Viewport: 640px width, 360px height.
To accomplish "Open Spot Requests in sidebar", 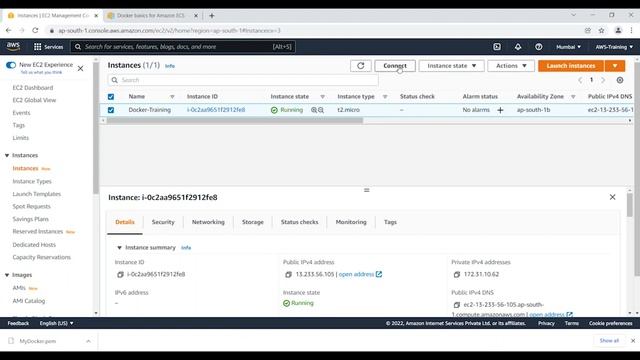I will coord(31,207).
